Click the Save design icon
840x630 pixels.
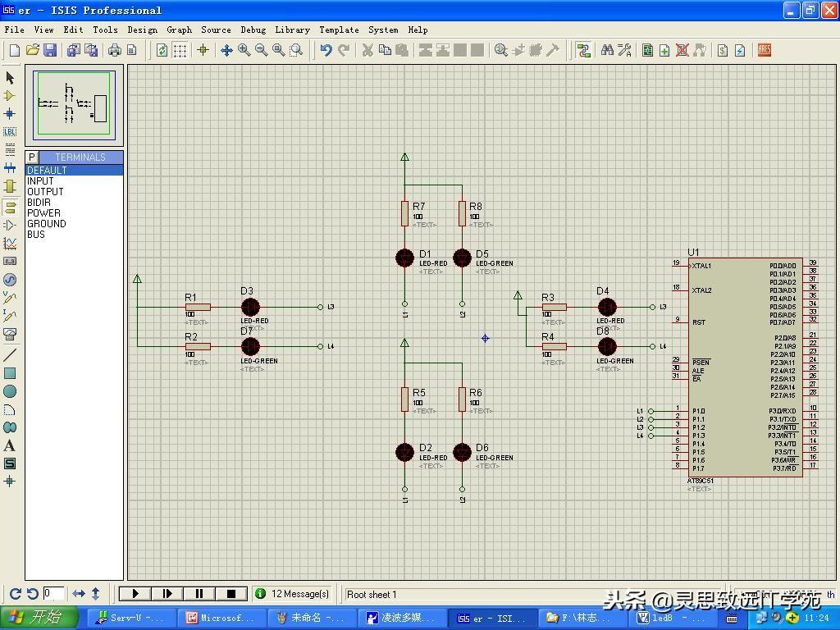coord(50,50)
